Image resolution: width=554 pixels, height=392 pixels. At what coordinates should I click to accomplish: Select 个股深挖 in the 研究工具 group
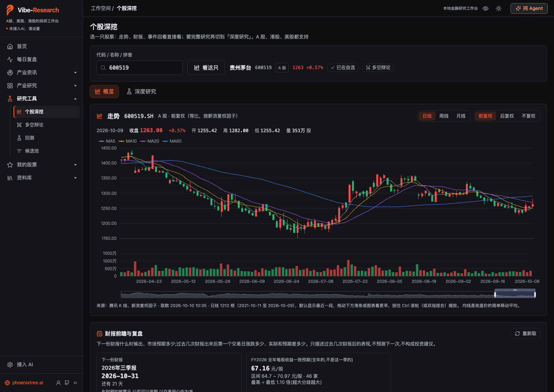point(47,112)
